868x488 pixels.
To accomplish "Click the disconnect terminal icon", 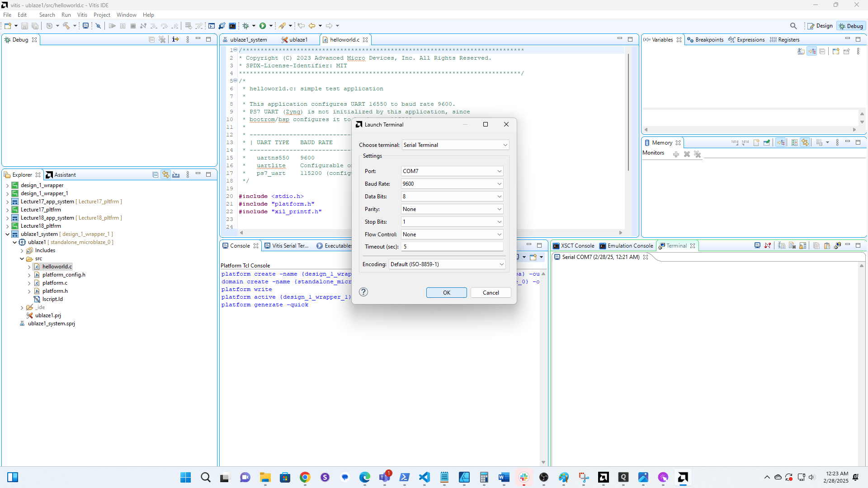I will tap(768, 246).
